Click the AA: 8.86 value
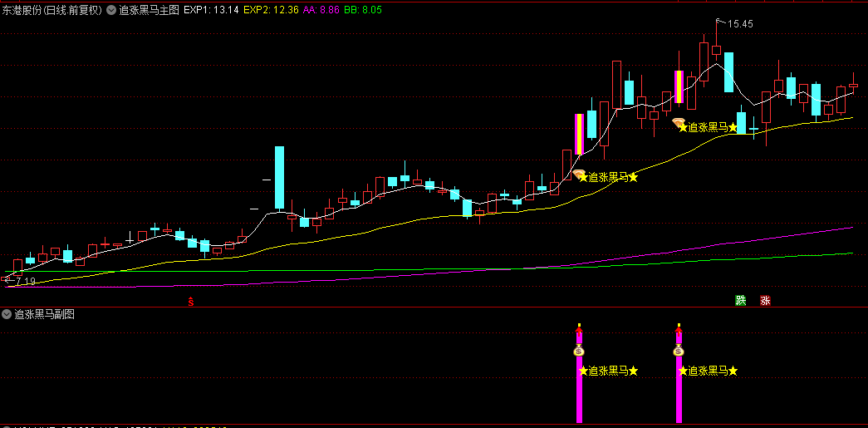Image resolution: width=868 pixels, height=428 pixels. pyautogui.click(x=321, y=10)
